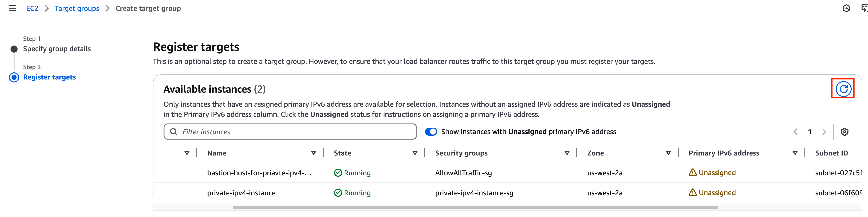This screenshot has width=868, height=217.
Task: Click warning icon for bastion-host Unassigned
Action: point(692,173)
